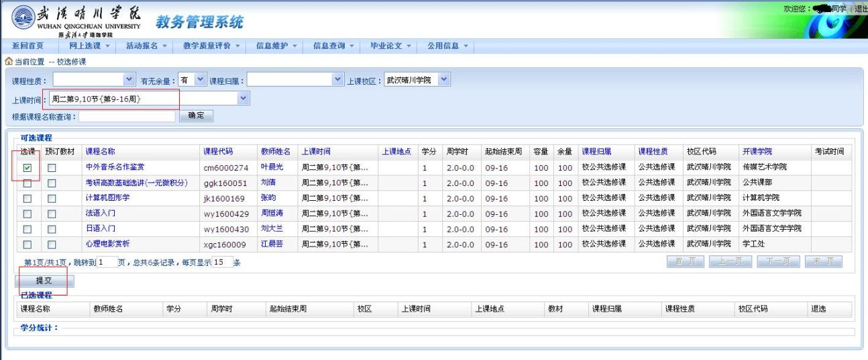Expand the 教学质量评价 menu
Screen dimensions: 868x360
pyautogui.click(x=212, y=46)
